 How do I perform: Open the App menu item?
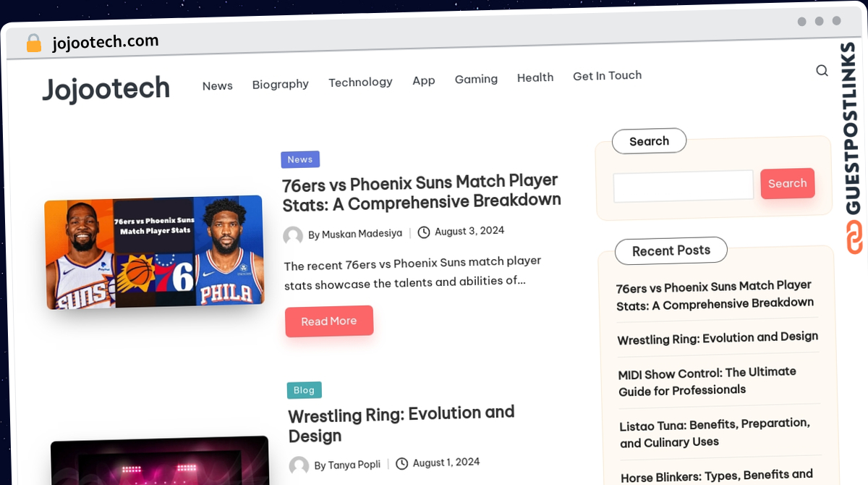424,80
